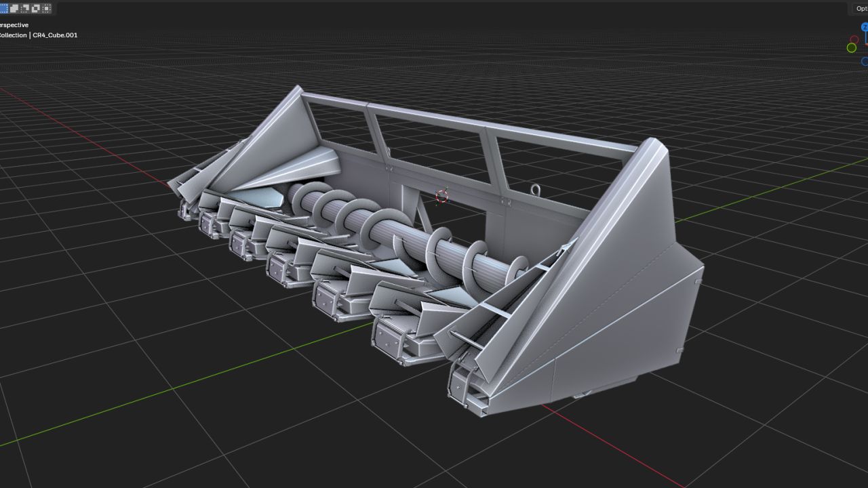
Task: Select the Invert Selection mode icon
Action: 35,8
